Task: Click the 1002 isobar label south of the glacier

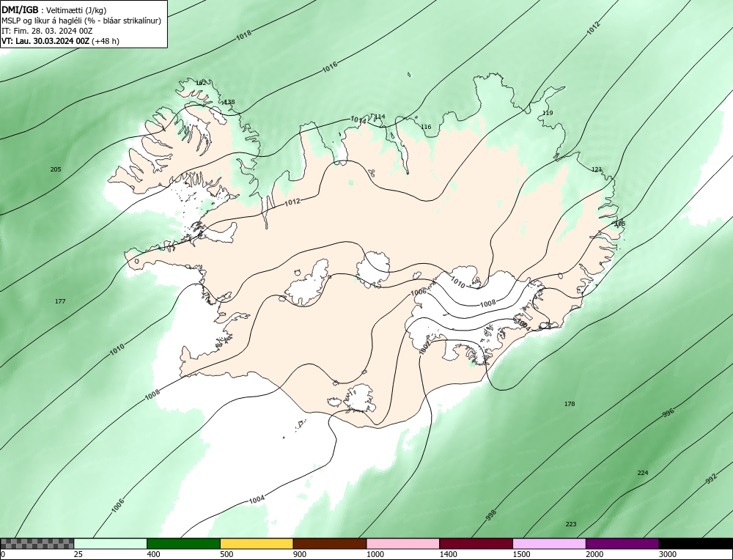Action: point(425,347)
